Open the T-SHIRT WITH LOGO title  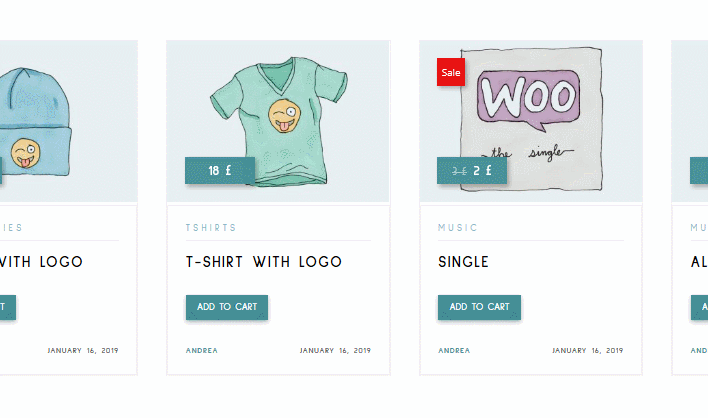click(x=264, y=262)
